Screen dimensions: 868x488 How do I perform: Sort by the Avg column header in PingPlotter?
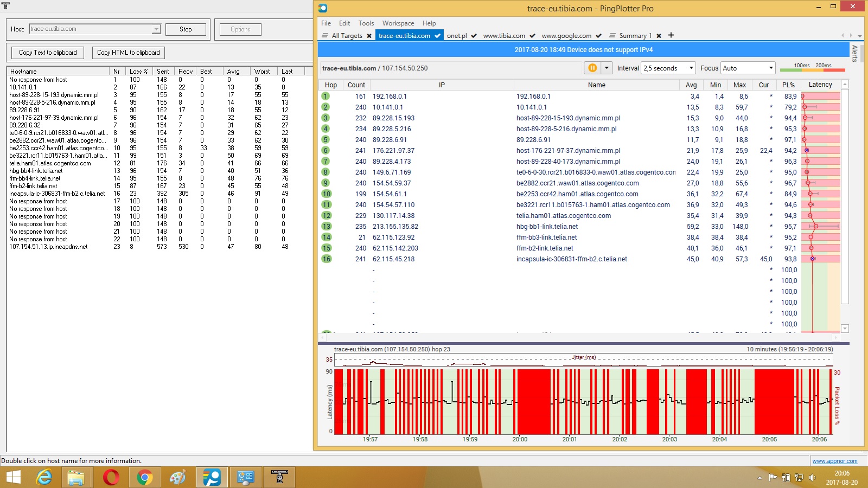pos(691,85)
